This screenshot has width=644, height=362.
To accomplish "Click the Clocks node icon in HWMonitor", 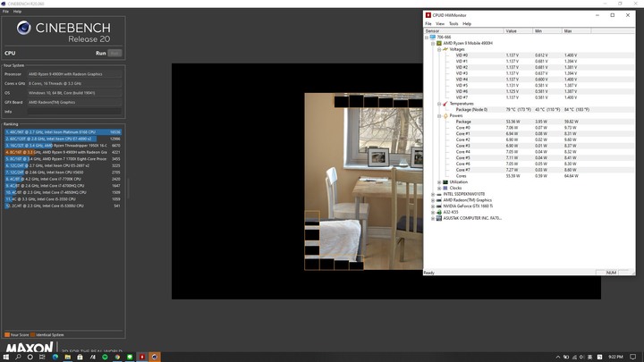I will [x=445, y=188].
